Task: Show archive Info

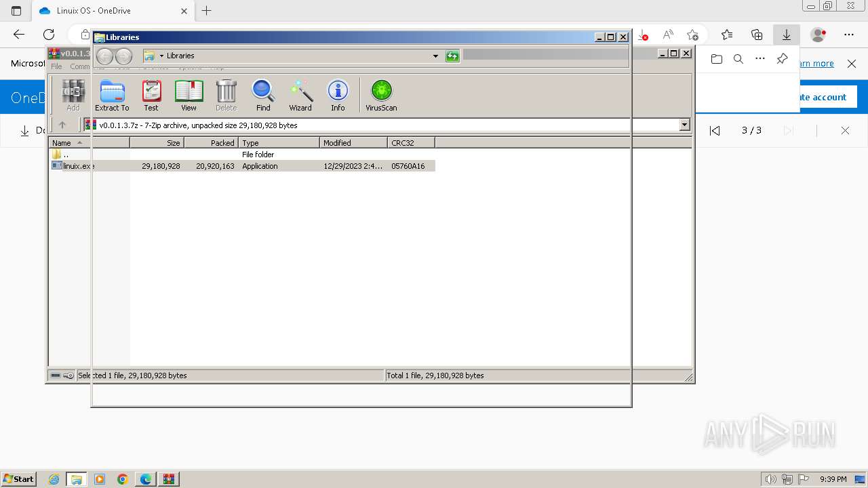Action: pos(338,96)
